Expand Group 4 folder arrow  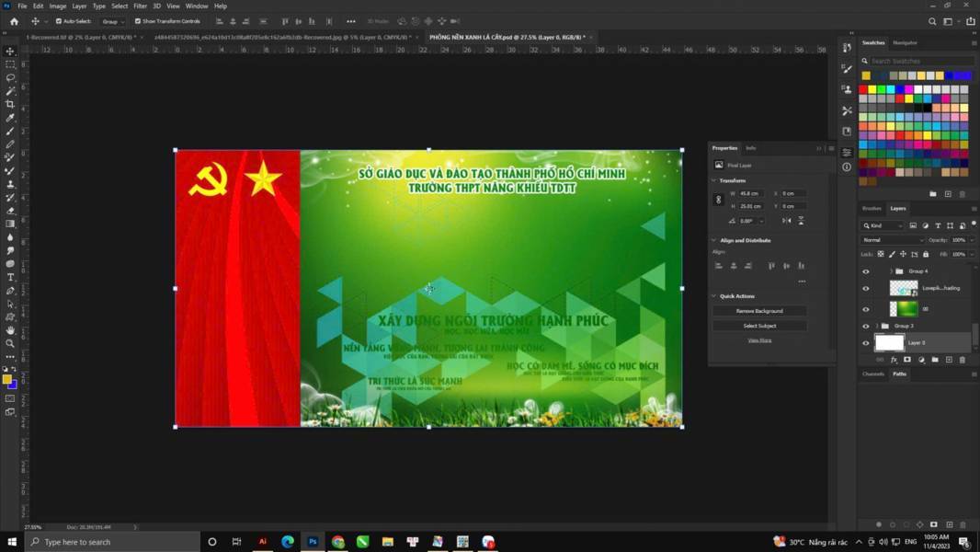tap(891, 271)
